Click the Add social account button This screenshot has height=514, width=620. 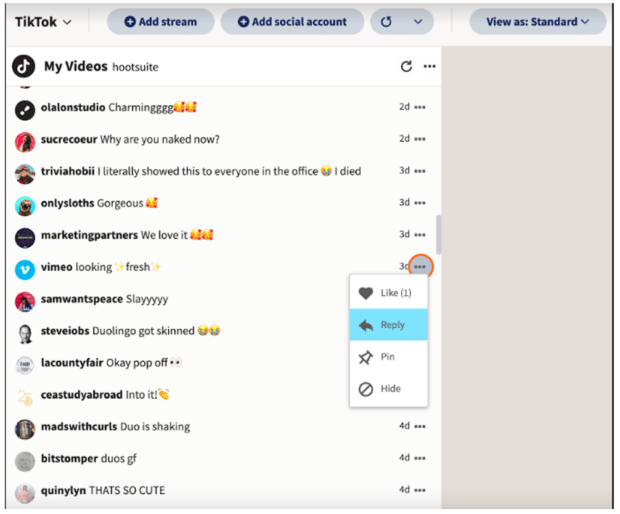(292, 22)
